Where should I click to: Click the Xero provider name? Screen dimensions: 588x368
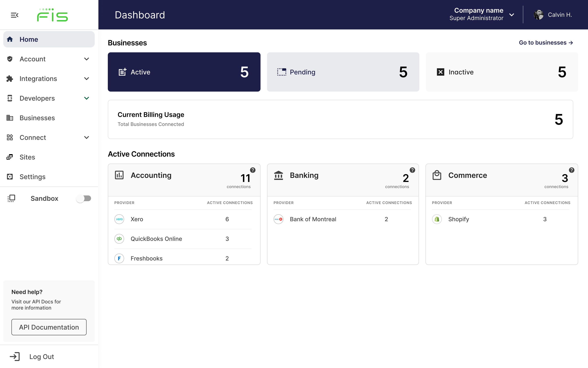point(137,219)
